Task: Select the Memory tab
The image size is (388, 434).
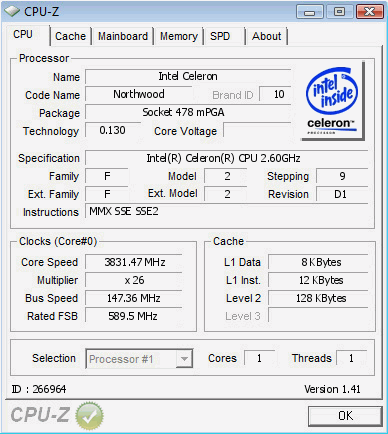Action: (x=179, y=36)
